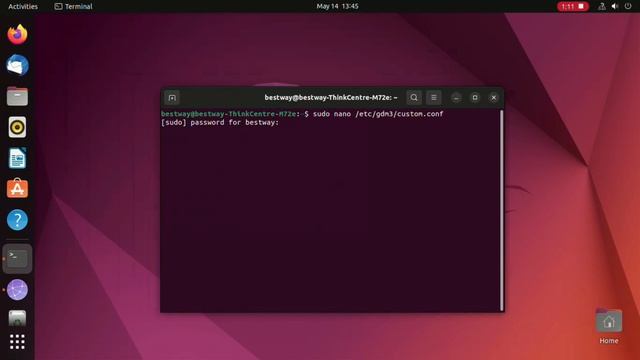Minimize the terminal window
The height and width of the screenshot is (360, 640).
pos(456,98)
